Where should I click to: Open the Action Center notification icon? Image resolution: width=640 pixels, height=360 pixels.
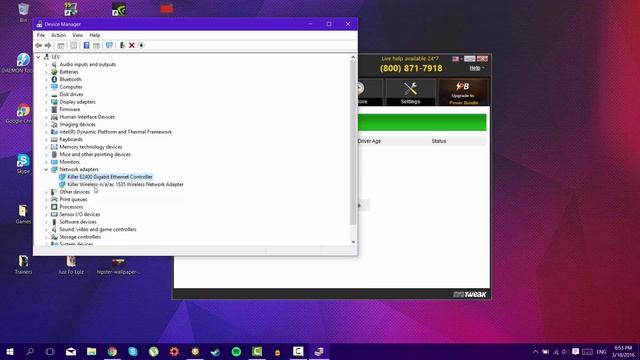coord(576,351)
